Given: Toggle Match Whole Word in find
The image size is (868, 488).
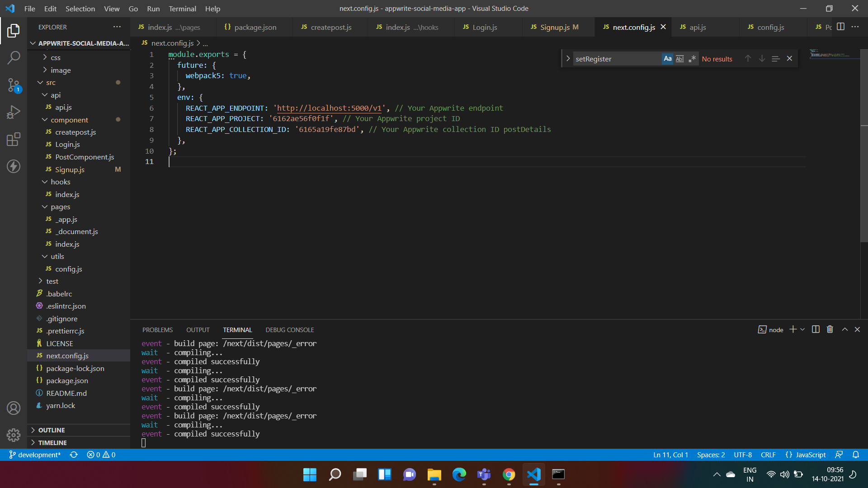Looking at the screenshot, I should (680, 59).
